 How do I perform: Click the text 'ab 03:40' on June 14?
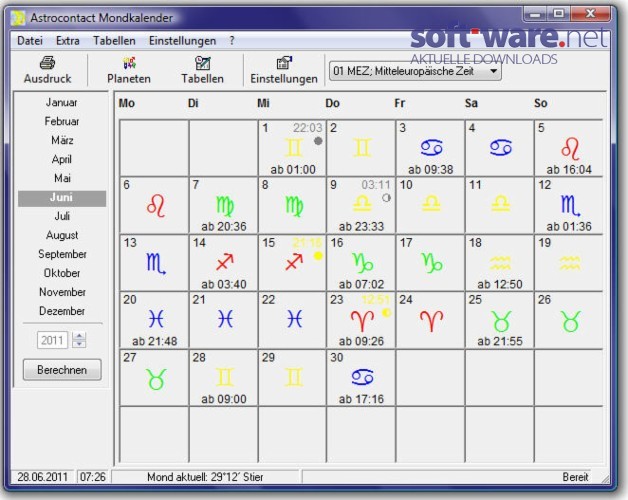tap(224, 284)
